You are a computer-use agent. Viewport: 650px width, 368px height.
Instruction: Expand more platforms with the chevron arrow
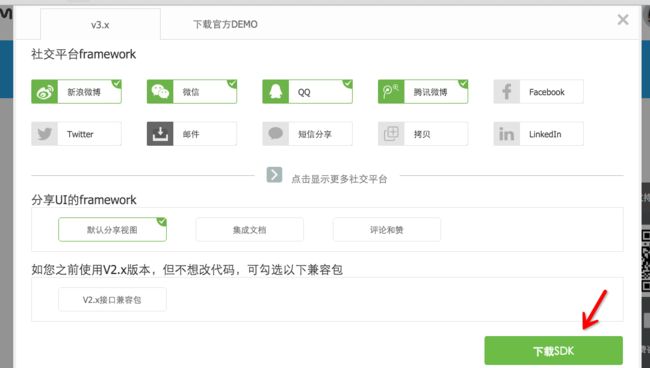(274, 175)
